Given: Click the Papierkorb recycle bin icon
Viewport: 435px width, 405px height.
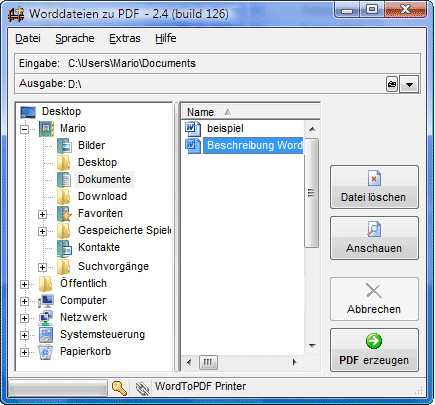Looking at the screenshot, I should pos(46,352).
